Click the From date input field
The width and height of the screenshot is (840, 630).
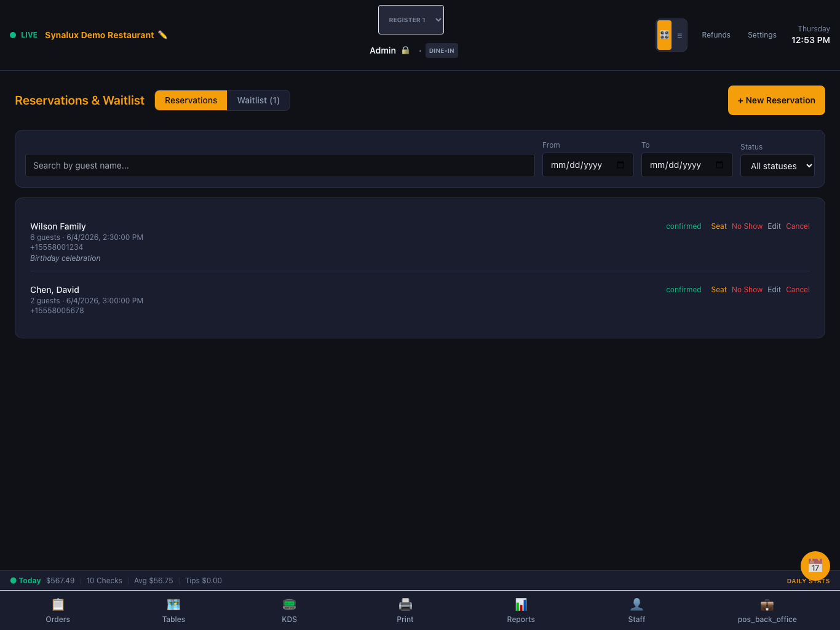pos(588,165)
